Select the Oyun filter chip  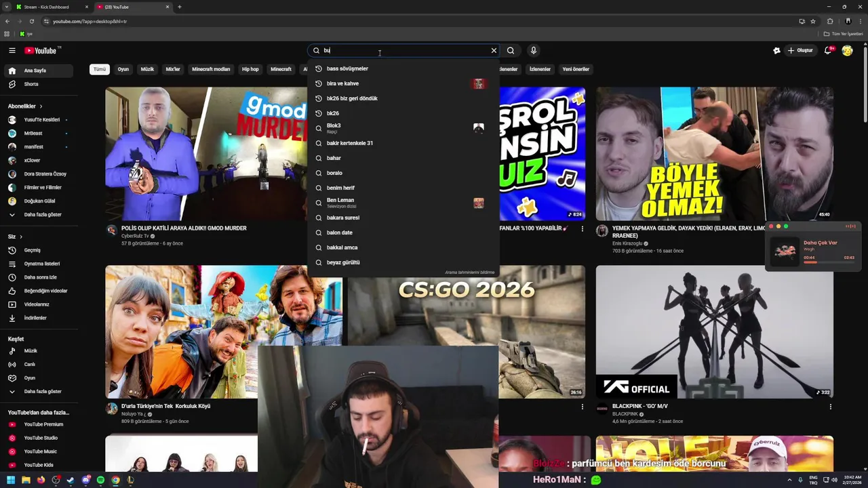(x=123, y=69)
